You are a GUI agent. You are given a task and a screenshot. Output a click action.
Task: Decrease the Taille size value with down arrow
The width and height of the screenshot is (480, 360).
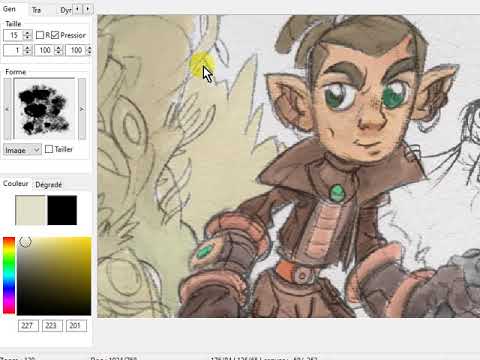[x=27, y=37]
